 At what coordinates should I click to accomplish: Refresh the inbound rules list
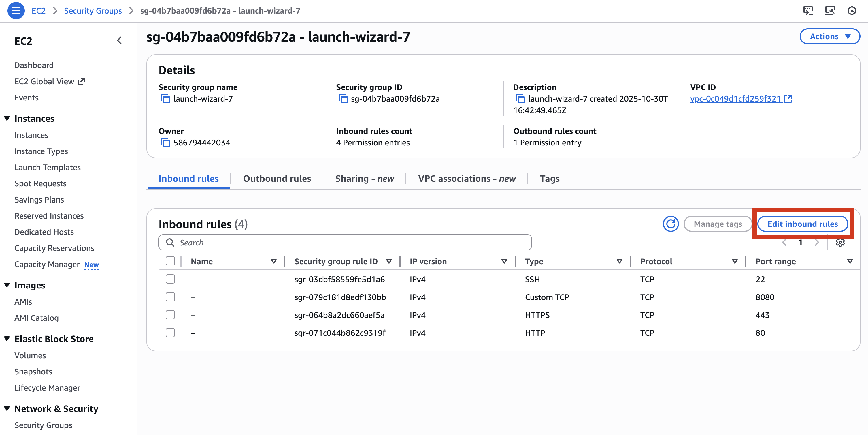(671, 224)
